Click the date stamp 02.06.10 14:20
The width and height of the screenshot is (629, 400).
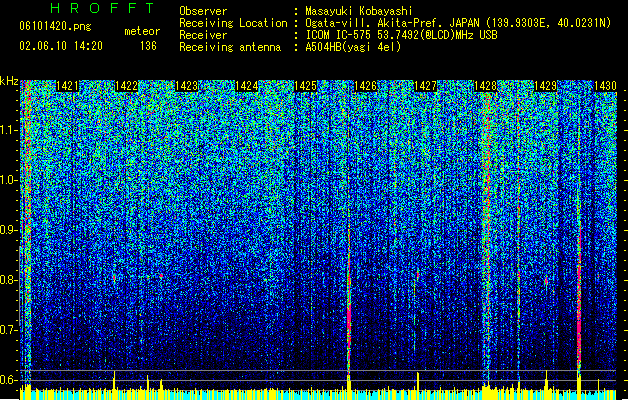(x=61, y=46)
